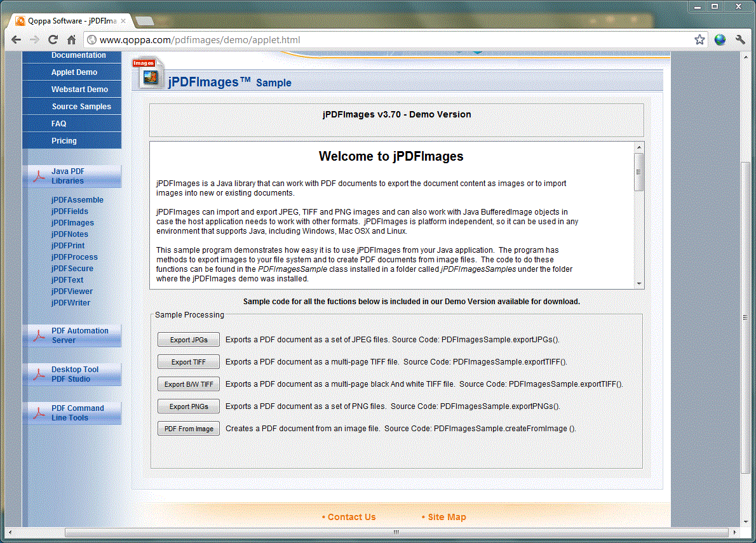Click the page vertical scrollbar down arrow
Image resolution: width=756 pixels, height=543 pixels.
click(x=746, y=521)
